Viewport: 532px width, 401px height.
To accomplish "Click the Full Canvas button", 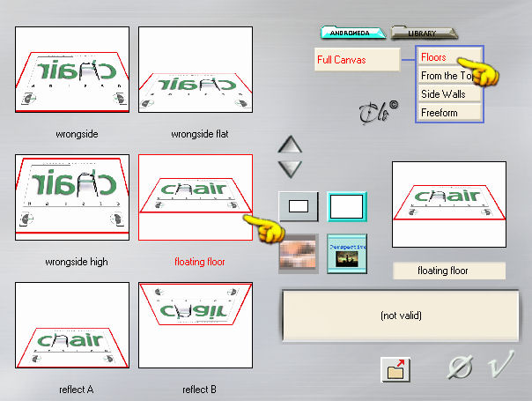I will point(358,59).
